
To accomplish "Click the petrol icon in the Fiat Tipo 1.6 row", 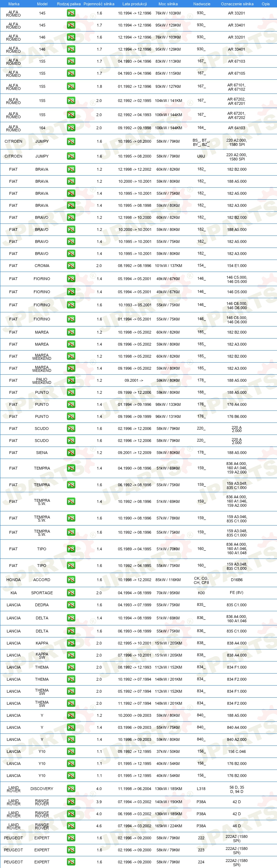I will click(x=71, y=566).
